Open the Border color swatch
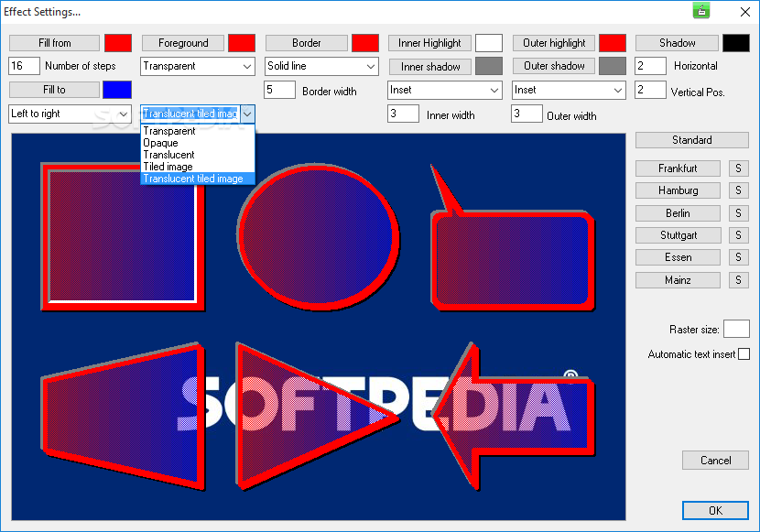Viewport: 760px width, 532px height. pos(365,43)
